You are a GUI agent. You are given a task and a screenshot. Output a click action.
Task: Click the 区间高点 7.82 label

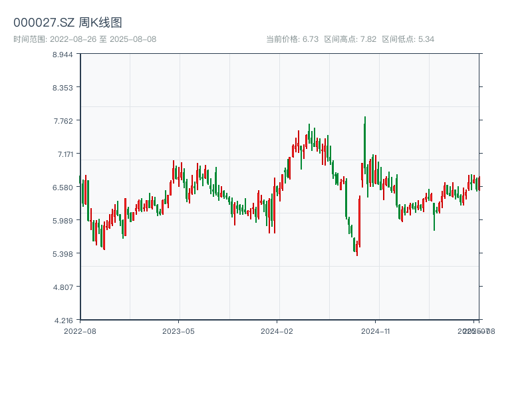350,39
